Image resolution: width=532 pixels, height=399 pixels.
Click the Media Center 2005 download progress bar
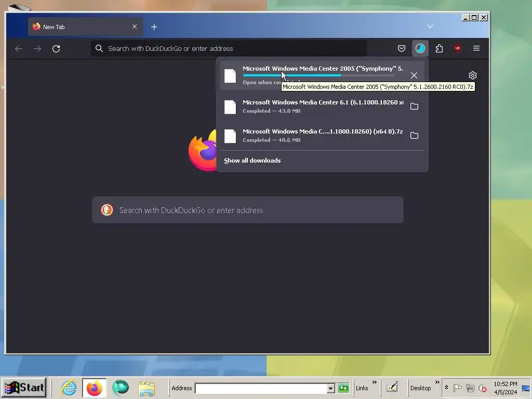(x=318, y=75)
